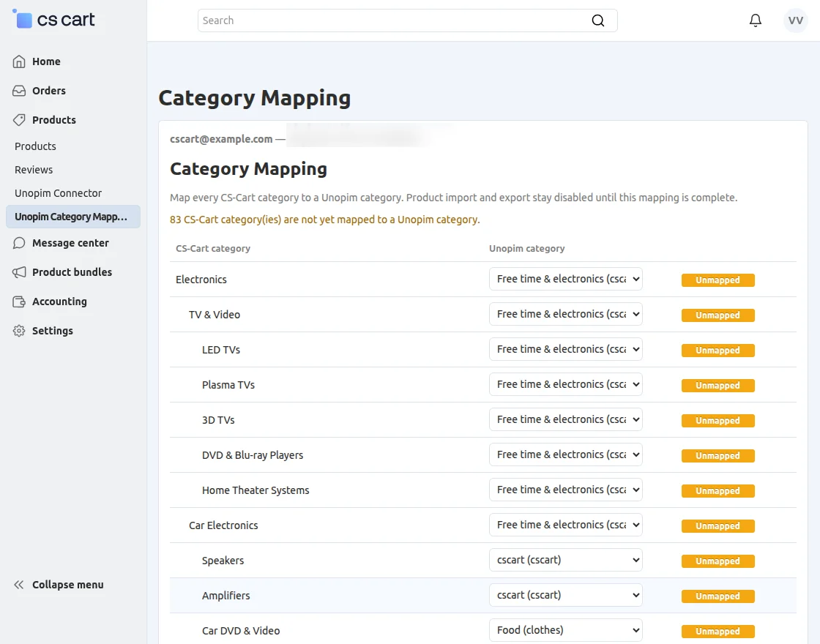Click Unmapped badge in Electronics row
This screenshot has height=644, width=820.
717,280
